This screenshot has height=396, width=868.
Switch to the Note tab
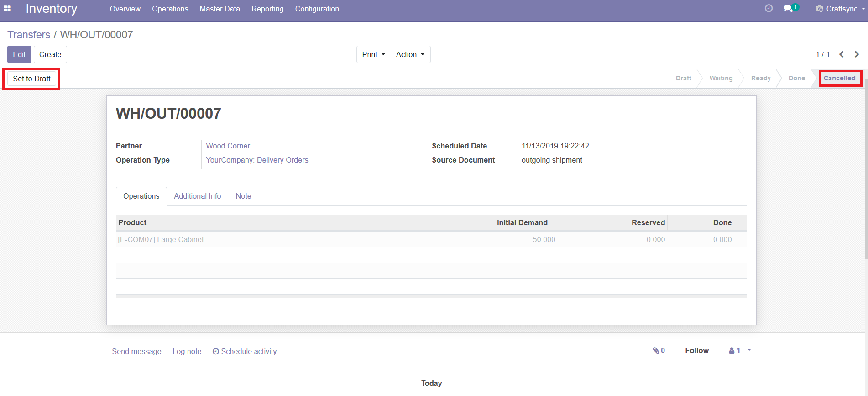(243, 196)
